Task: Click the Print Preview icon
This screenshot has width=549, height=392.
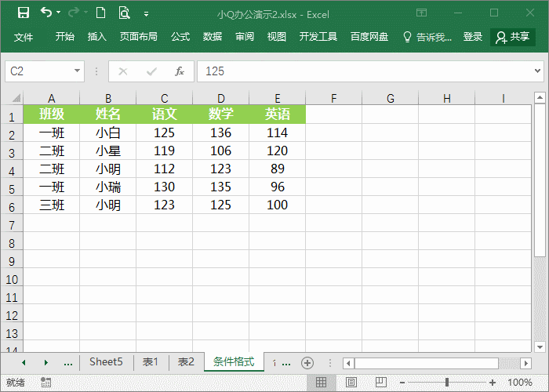Action: [x=124, y=13]
